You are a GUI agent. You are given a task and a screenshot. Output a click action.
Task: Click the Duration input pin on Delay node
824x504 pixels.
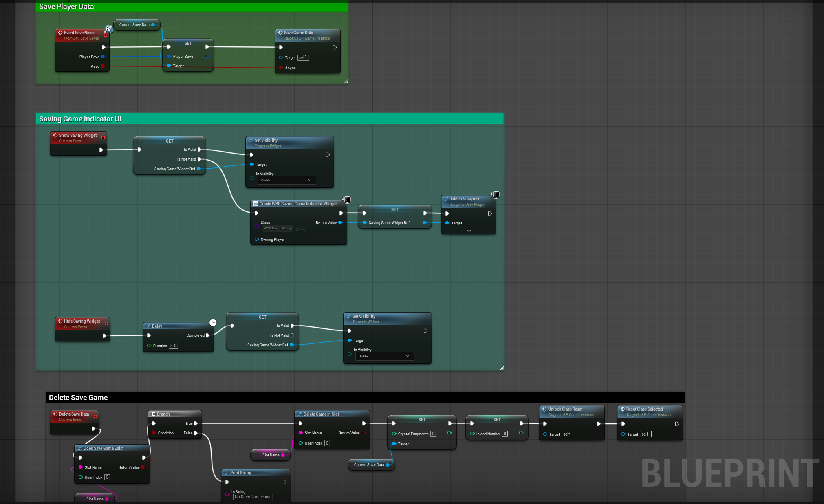[x=149, y=346]
